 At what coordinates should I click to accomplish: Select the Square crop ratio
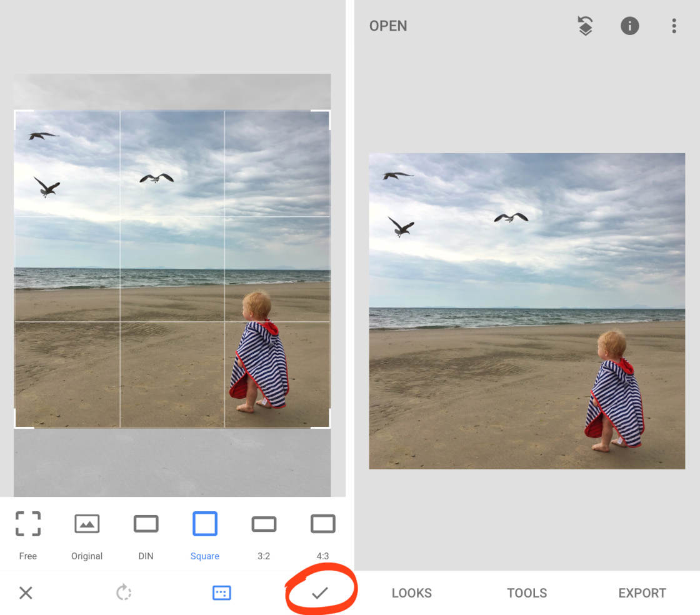click(205, 524)
